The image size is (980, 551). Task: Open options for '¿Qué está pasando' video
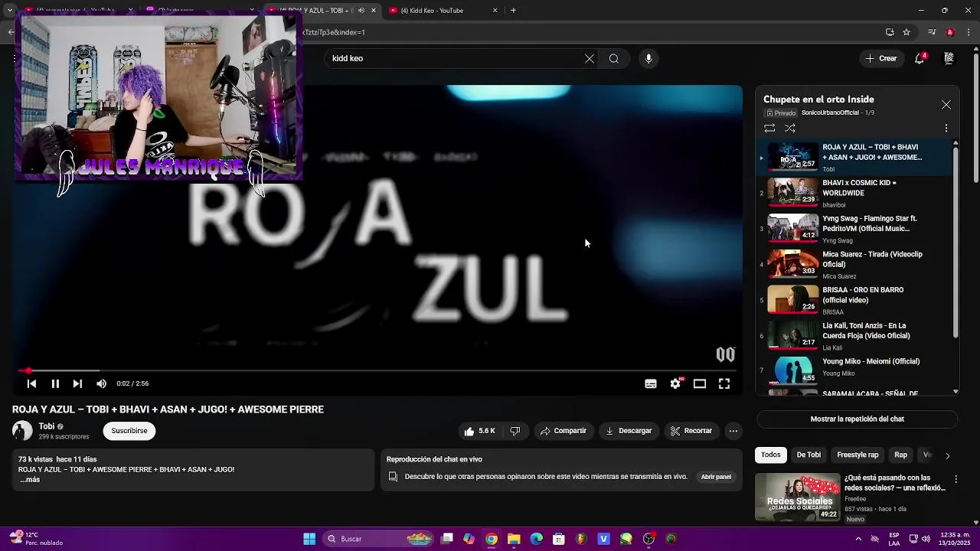tap(955, 479)
